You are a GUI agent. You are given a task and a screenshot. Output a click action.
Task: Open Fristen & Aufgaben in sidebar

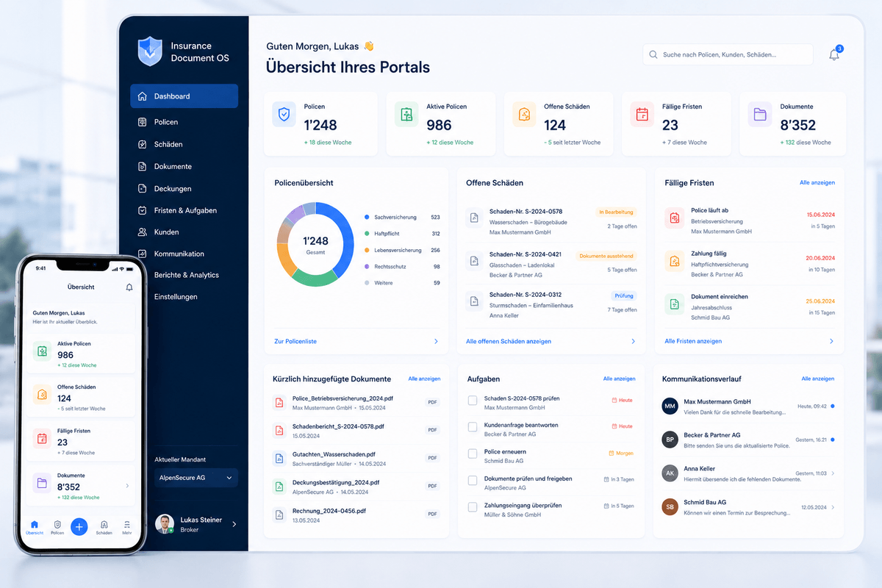(x=184, y=210)
